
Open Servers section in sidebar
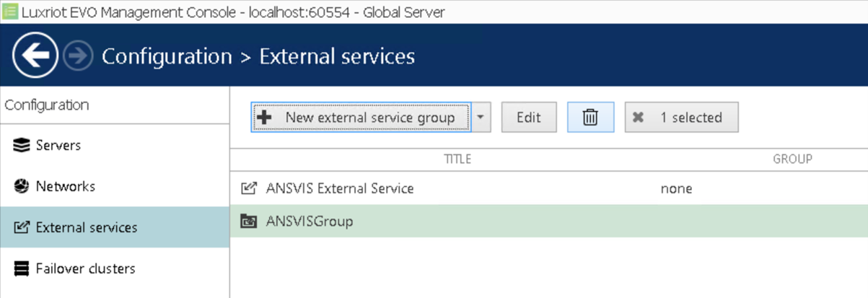[x=58, y=146]
